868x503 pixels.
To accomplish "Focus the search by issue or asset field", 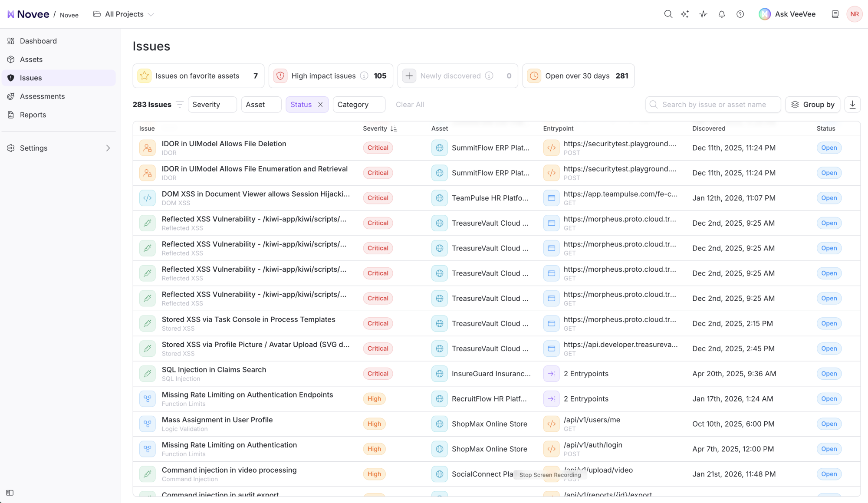I will pyautogui.click(x=713, y=105).
